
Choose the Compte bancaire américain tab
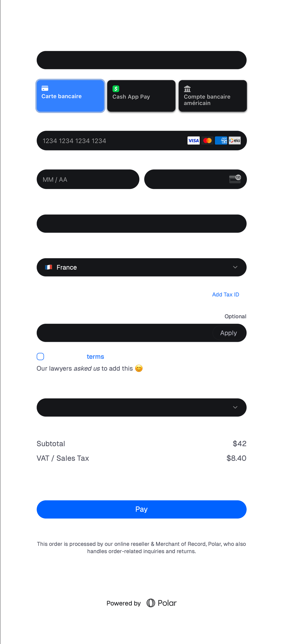(x=213, y=96)
